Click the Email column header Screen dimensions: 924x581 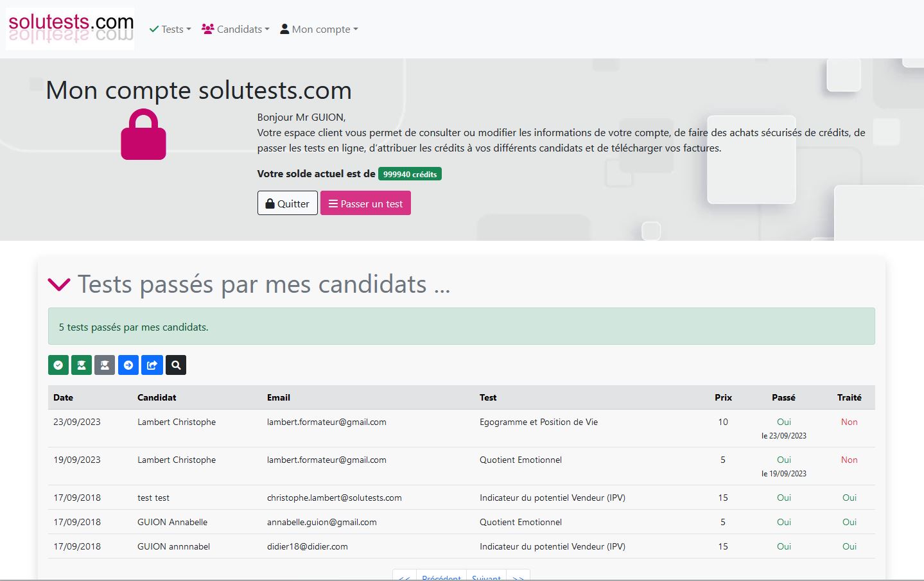(x=279, y=397)
